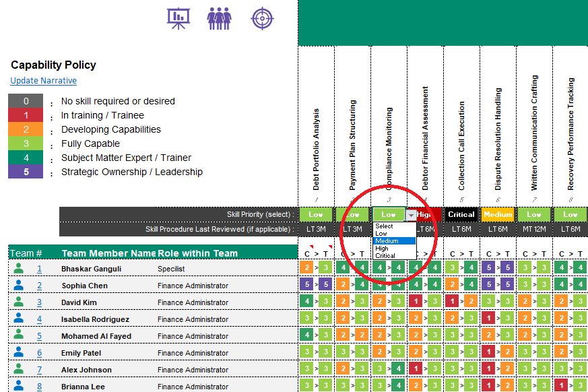Click the orange level 2 color swatch
The height and width of the screenshot is (392, 588).
tap(26, 129)
